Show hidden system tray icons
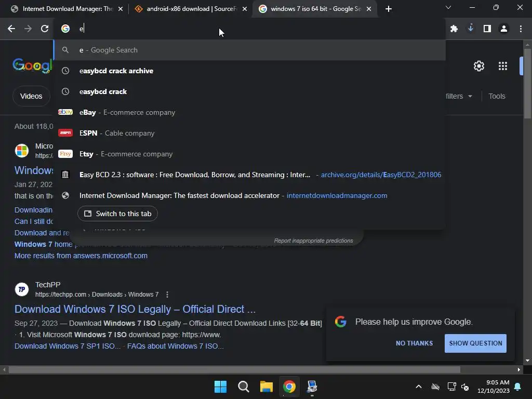532x399 pixels. (x=419, y=387)
